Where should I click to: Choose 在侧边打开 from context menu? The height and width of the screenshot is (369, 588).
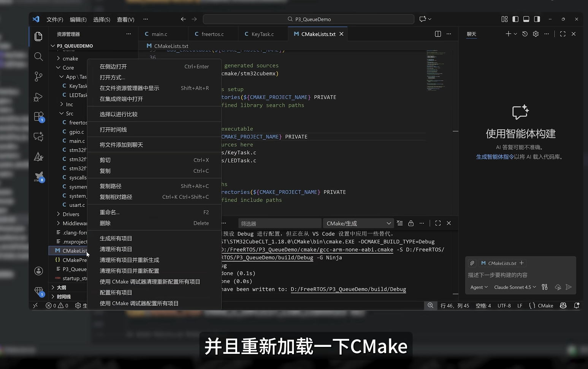[x=154, y=67]
